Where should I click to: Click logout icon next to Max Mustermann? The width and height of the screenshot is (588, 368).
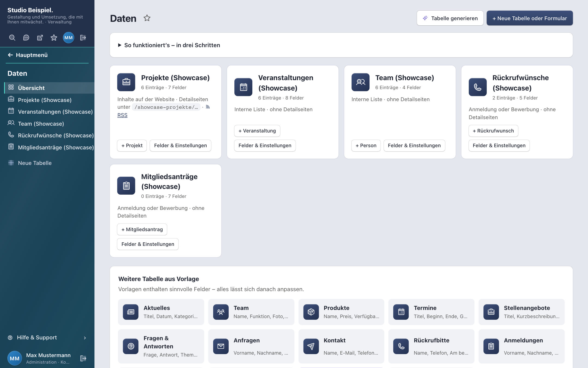(x=83, y=358)
